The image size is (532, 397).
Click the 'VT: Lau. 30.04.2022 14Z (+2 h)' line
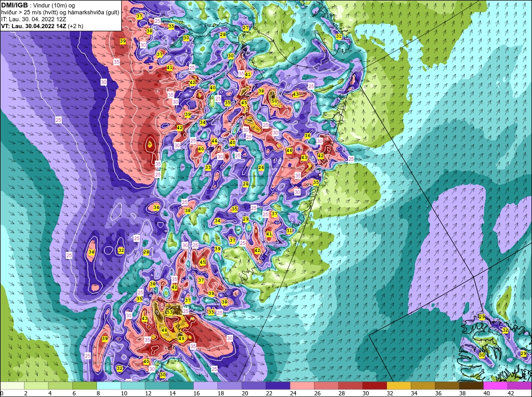42,26
